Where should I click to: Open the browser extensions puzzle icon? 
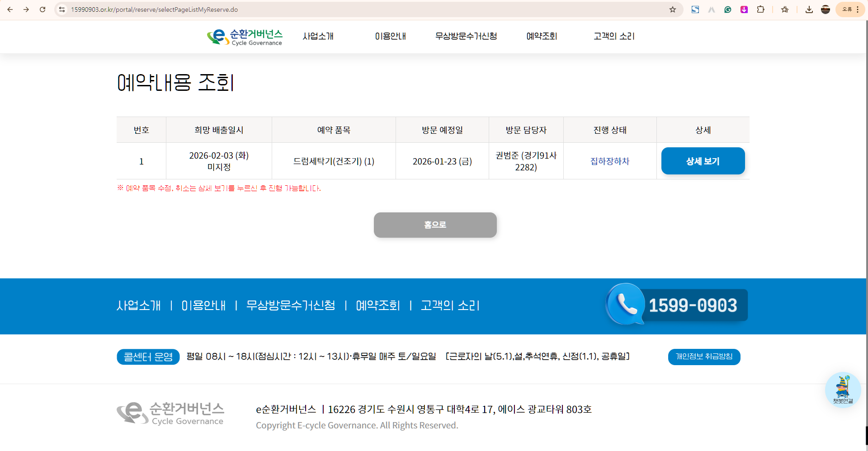click(x=761, y=9)
